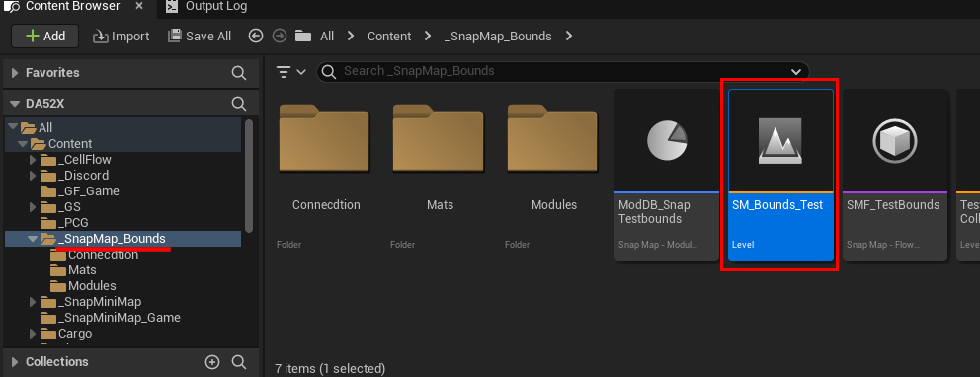980x377 pixels.
Task: Click Save All button
Action: (x=200, y=37)
